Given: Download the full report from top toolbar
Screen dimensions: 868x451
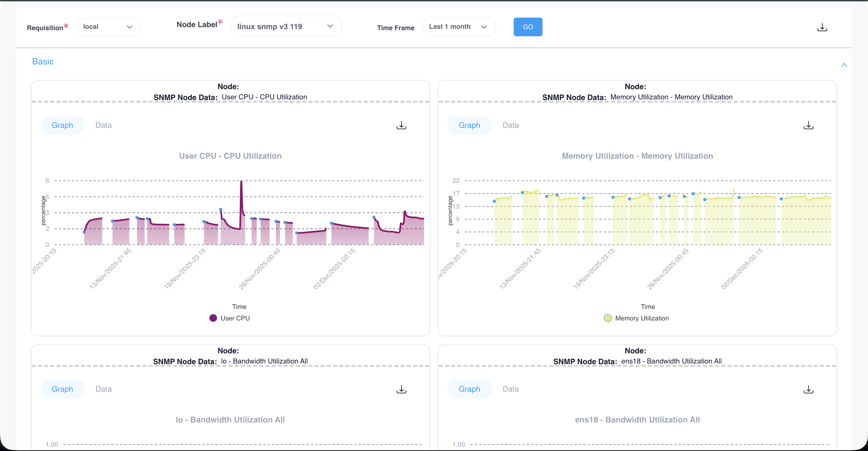Looking at the screenshot, I should click(x=822, y=27).
